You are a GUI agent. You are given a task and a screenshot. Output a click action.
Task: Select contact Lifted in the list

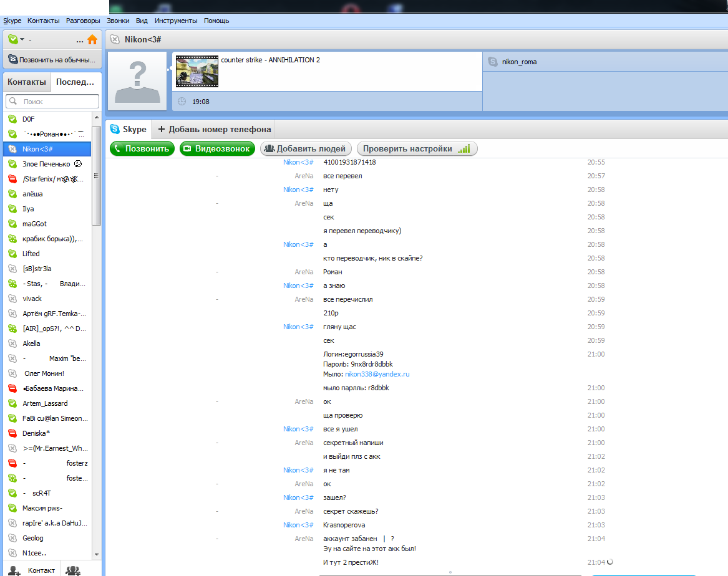pyautogui.click(x=47, y=254)
